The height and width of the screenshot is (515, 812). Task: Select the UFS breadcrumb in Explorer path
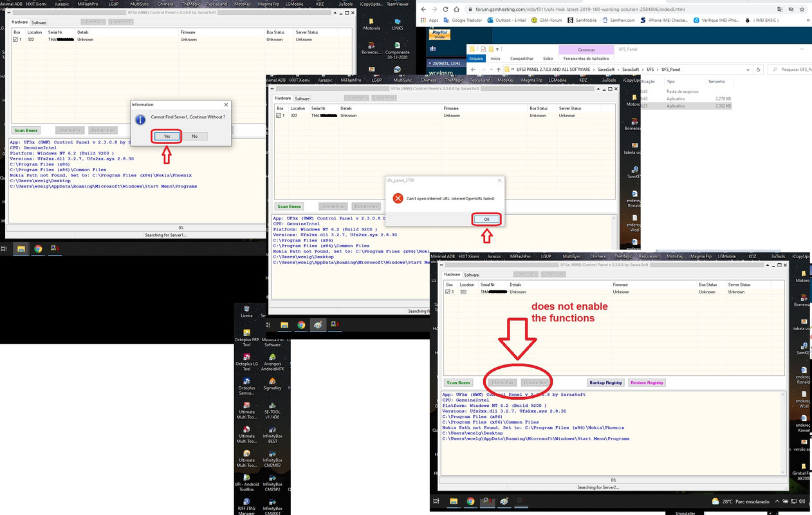tap(651, 70)
